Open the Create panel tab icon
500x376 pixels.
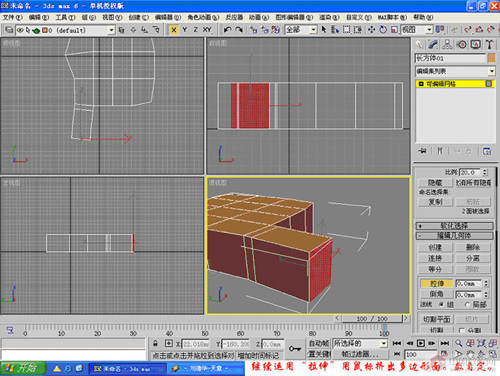pyautogui.click(x=419, y=45)
